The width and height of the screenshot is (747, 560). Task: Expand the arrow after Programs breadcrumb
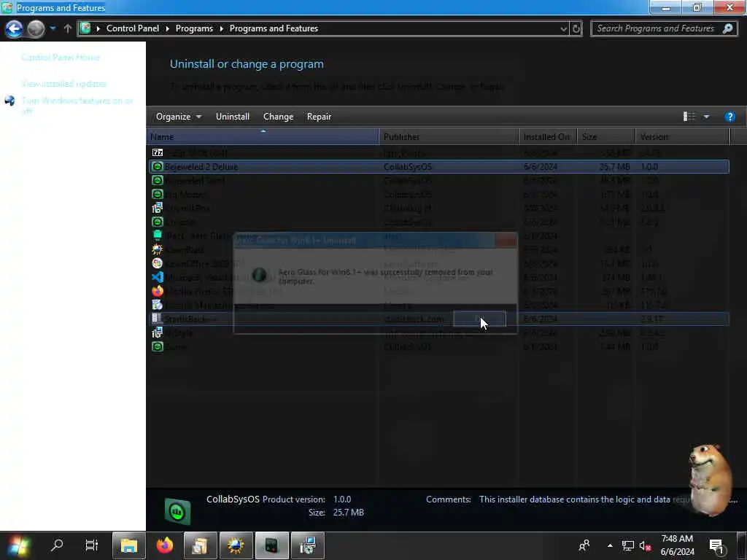coord(222,28)
